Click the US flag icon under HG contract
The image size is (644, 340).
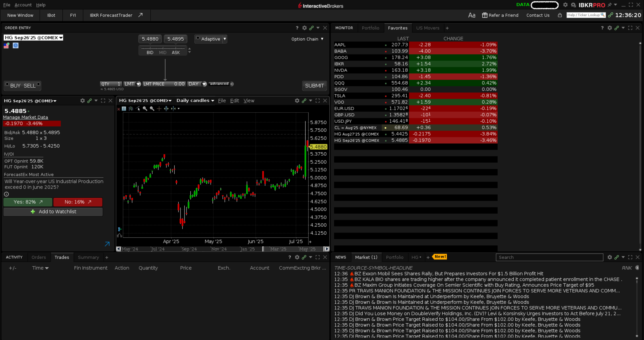(x=6, y=45)
